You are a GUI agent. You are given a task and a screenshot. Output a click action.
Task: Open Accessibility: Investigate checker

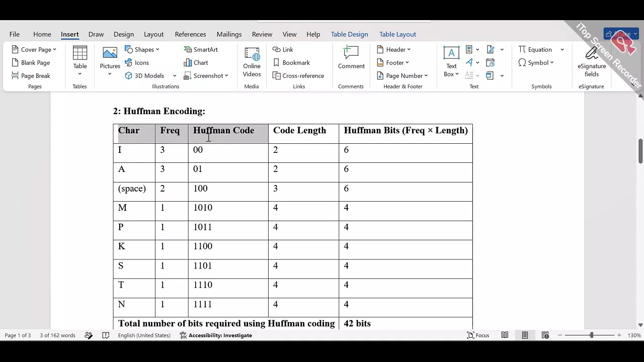[x=216, y=335]
